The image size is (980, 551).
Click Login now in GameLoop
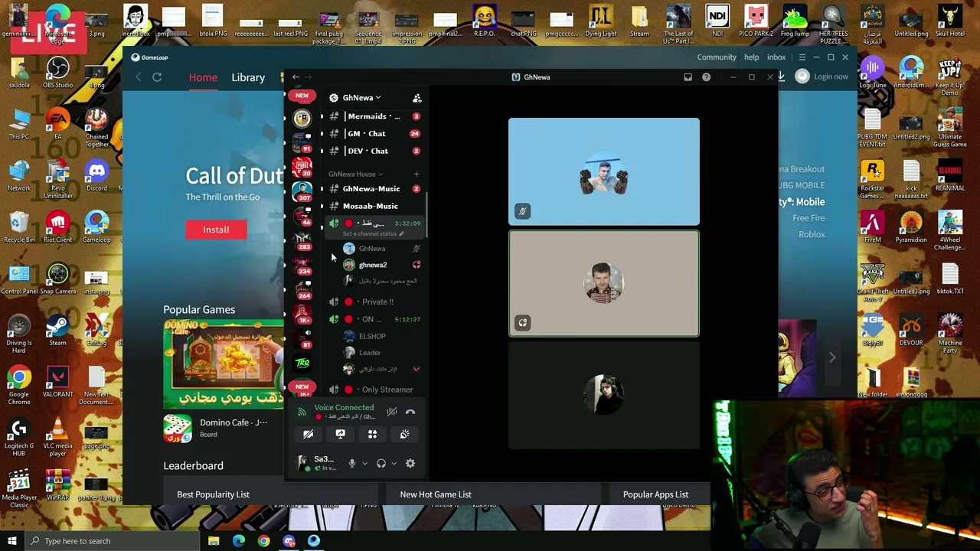pos(831,77)
